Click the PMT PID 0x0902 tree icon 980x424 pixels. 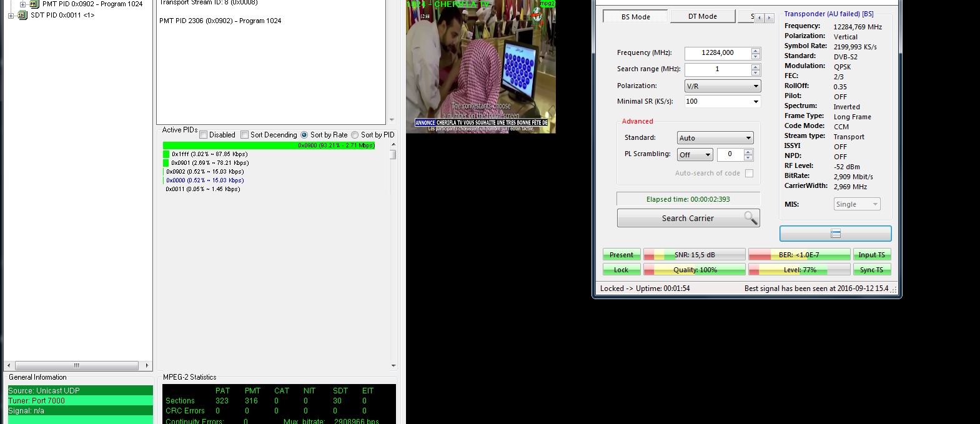[x=34, y=4]
